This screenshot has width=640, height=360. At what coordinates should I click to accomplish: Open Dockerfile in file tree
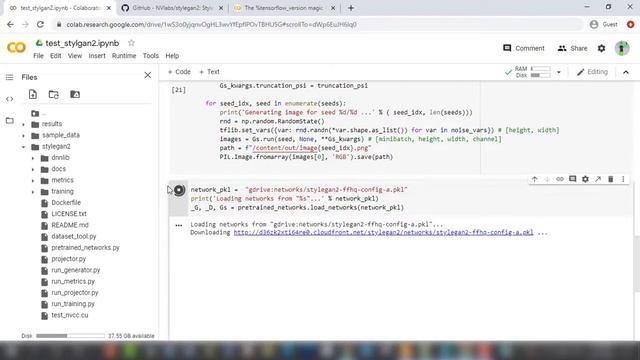(66, 203)
